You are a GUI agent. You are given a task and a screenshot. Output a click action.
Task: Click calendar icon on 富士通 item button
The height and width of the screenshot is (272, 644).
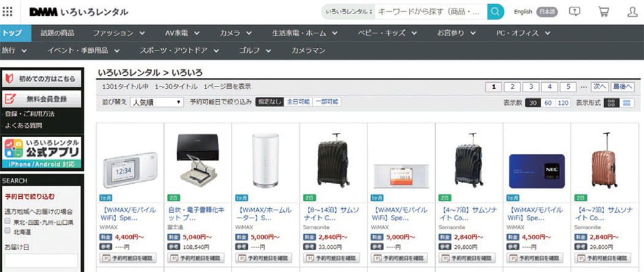(x=174, y=259)
